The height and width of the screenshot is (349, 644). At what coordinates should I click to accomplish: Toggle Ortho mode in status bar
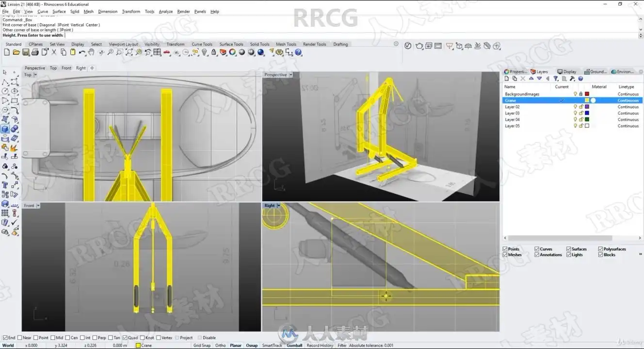[220, 346]
